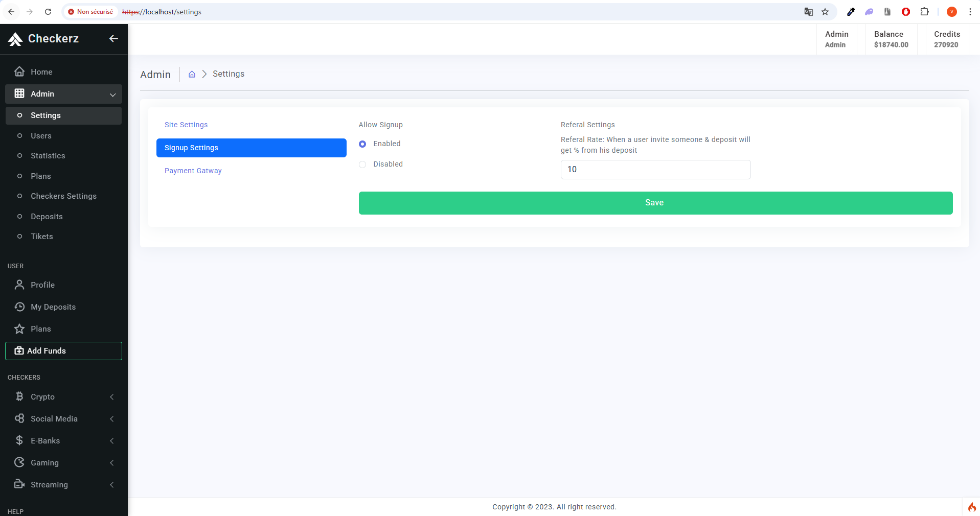The width and height of the screenshot is (980, 516).
Task: Click the green Save button
Action: [x=655, y=203]
